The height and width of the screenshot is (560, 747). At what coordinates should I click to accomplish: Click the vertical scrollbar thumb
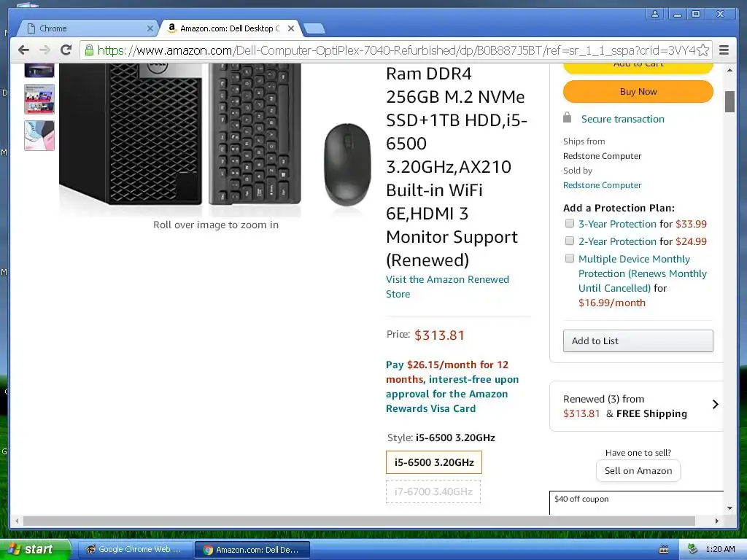[729, 101]
